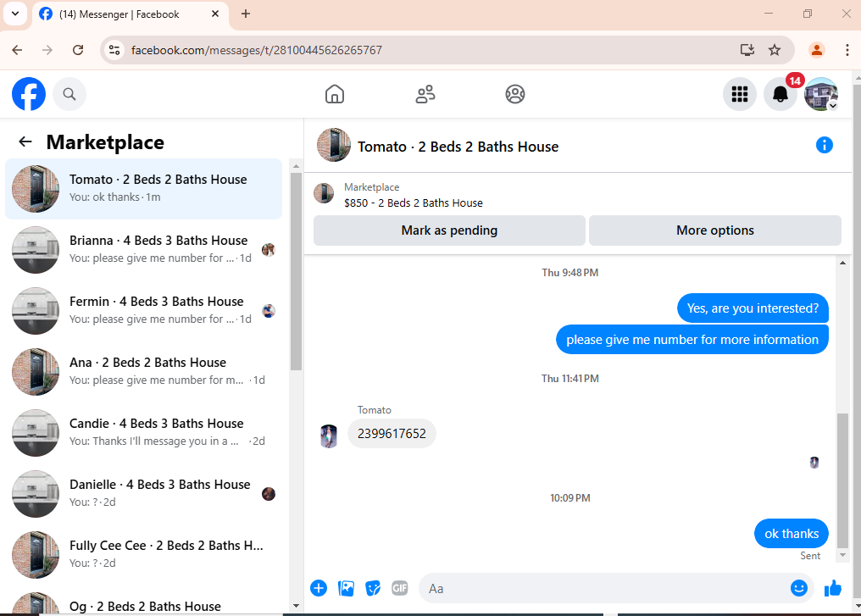This screenshot has height=616, width=861.
Task: Open a new browser tab
Action: click(x=246, y=14)
